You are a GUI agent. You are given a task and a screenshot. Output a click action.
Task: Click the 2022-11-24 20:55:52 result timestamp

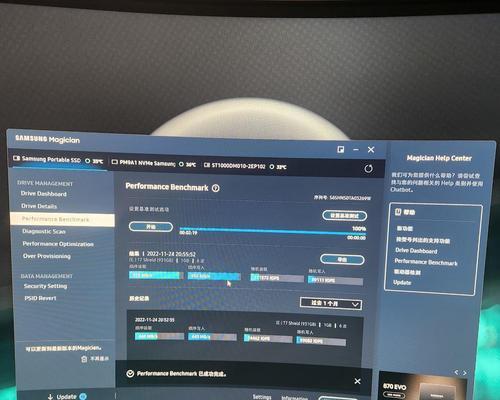coord(171,254)
